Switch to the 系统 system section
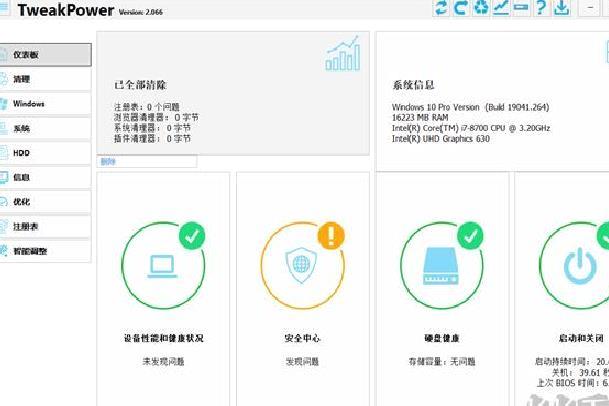Viewport: 609px width, 406px height. point(45,129)
